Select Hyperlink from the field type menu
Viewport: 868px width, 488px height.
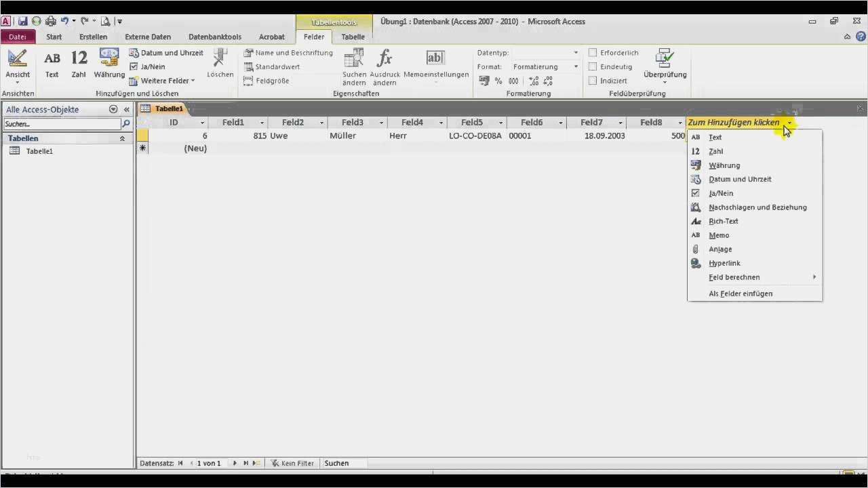pos(724,263)
